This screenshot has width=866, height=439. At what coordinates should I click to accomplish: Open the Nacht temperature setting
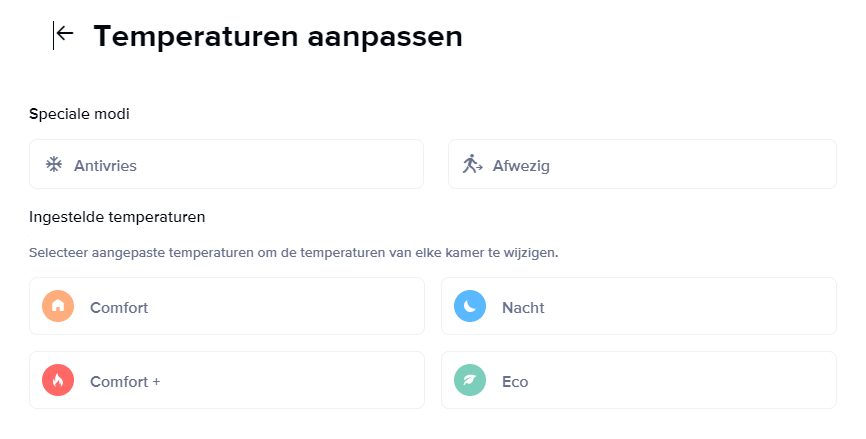(638, 306)
